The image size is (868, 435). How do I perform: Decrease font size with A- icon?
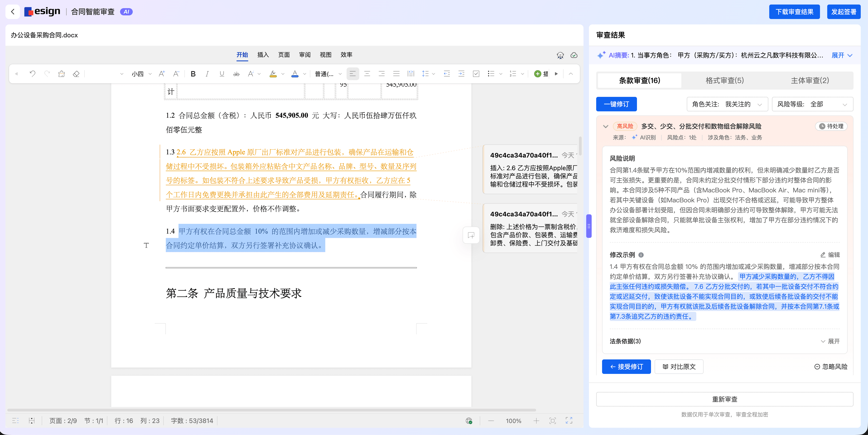[x=176, y=74]
